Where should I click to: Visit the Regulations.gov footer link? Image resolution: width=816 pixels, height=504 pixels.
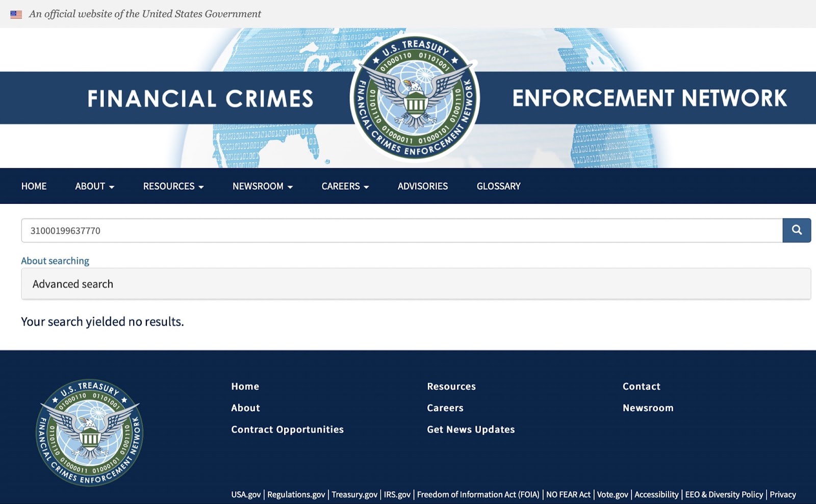coord(296,494)
